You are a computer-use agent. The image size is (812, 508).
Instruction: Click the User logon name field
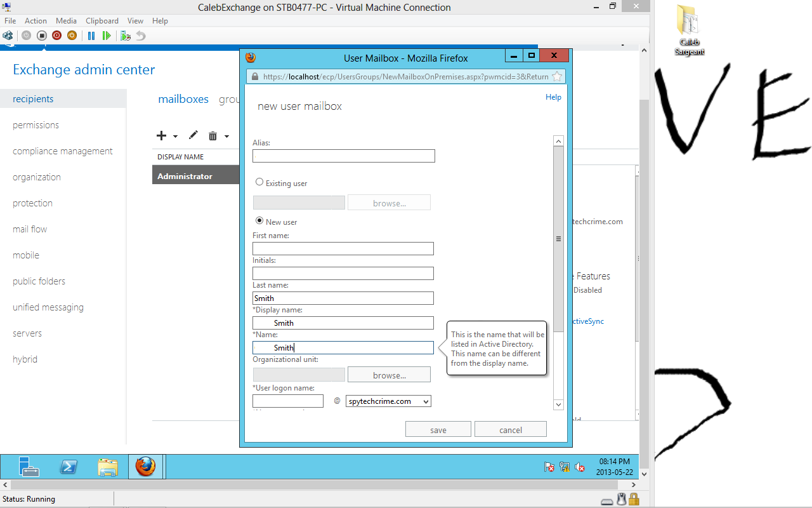[288, 401]
